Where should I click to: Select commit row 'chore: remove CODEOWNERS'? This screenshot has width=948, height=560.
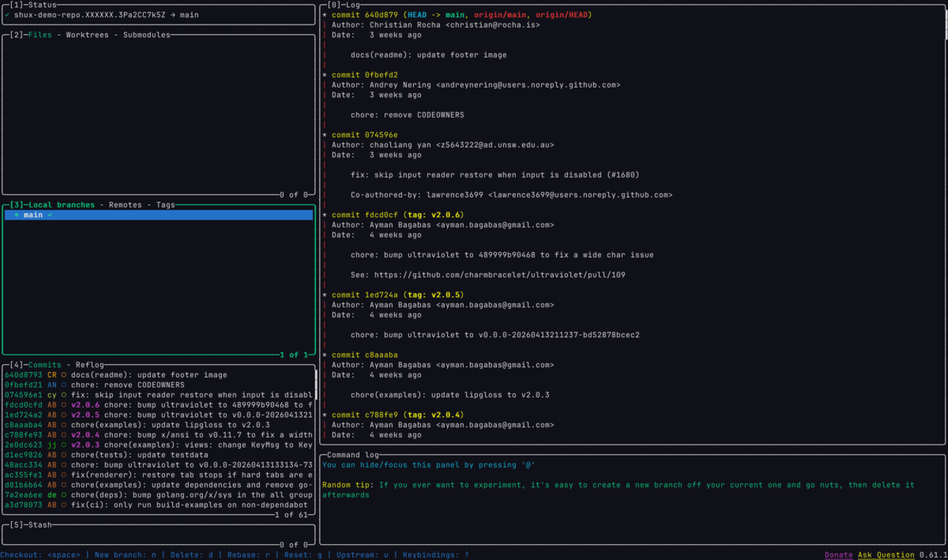[158, 385]
